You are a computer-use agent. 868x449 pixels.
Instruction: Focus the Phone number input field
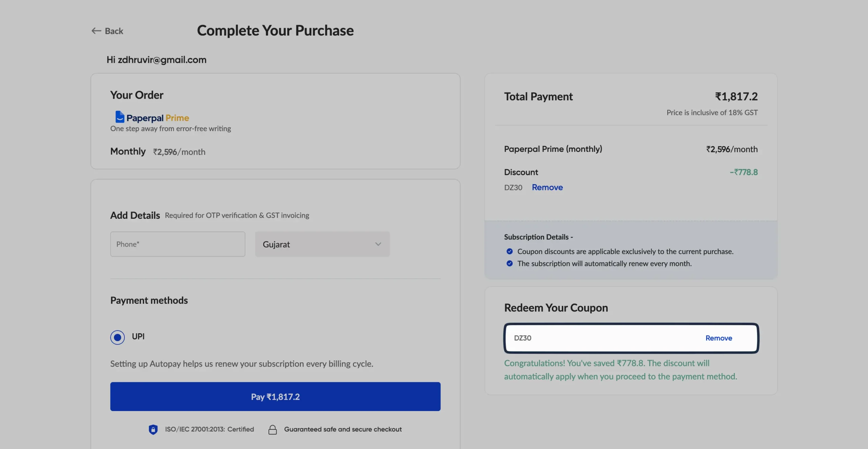click(x=178, y=244)
